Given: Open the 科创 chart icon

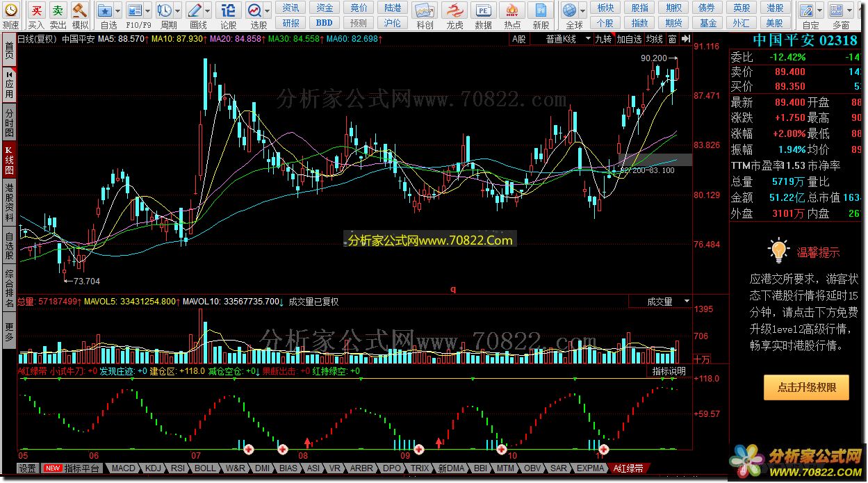Looking at the screenshot, I should pos(424,10).
